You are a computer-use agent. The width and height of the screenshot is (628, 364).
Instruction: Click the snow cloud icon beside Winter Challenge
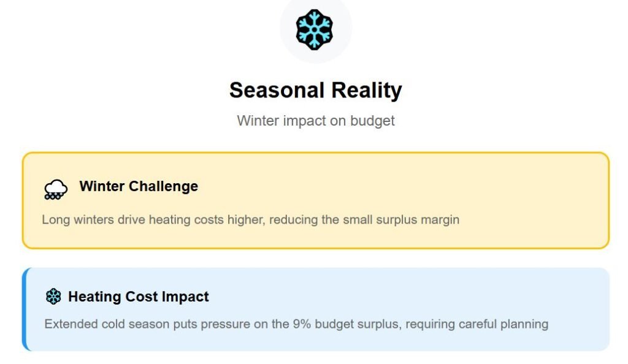pos(56,189)
